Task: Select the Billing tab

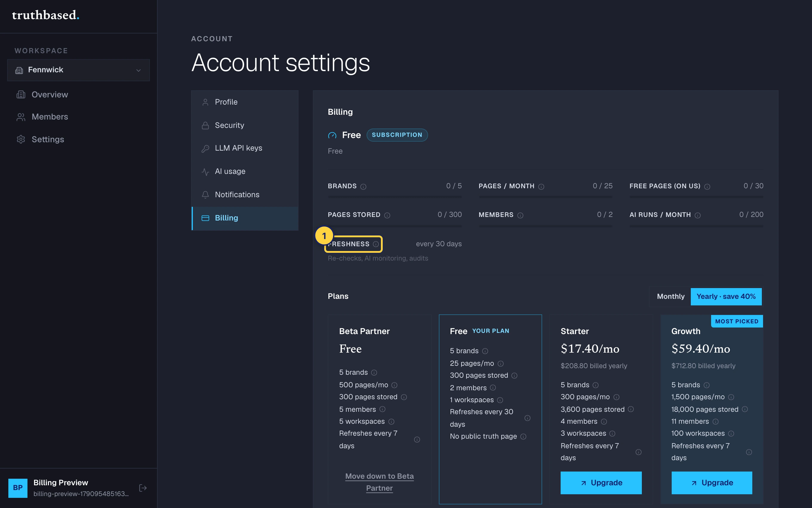Action: pos(244,218)
